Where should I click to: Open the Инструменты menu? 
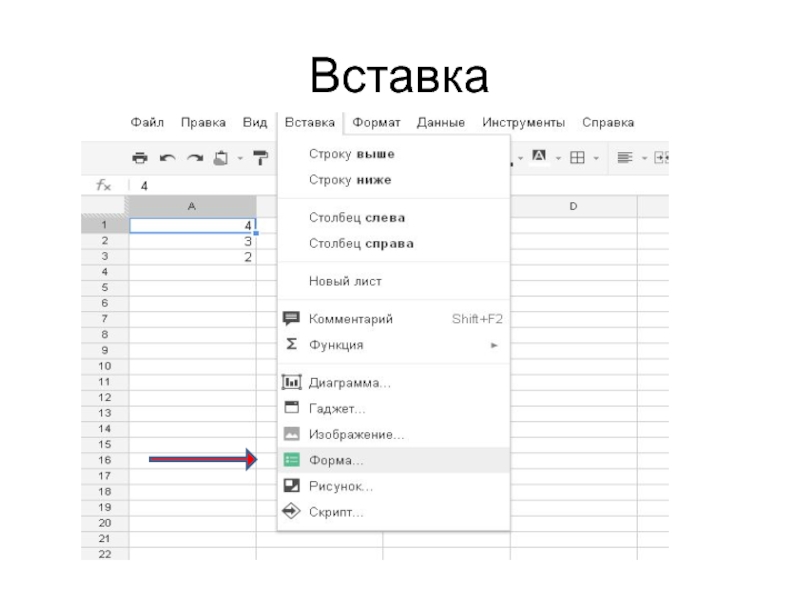(523, 122)
